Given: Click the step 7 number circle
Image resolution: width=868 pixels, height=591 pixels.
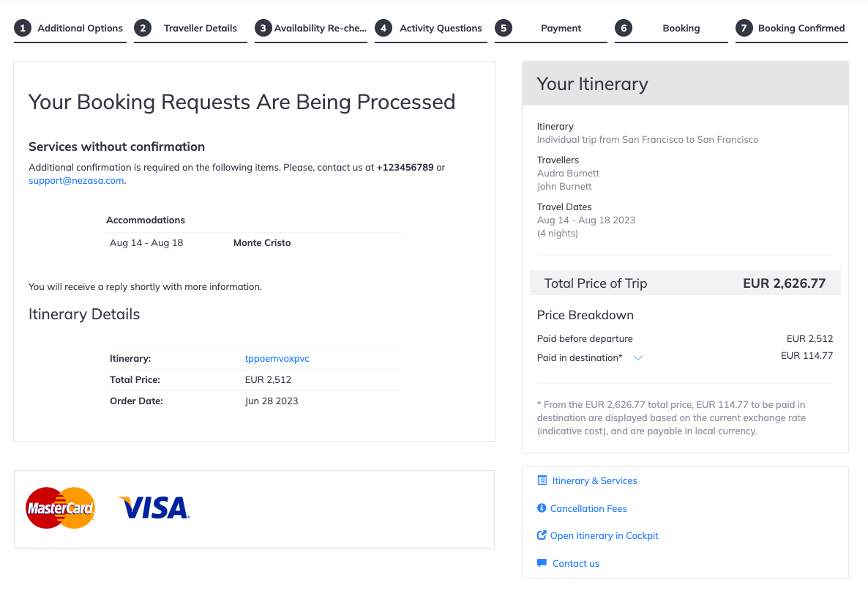Looking at the screenshot, I should click(x=744, y=29).
